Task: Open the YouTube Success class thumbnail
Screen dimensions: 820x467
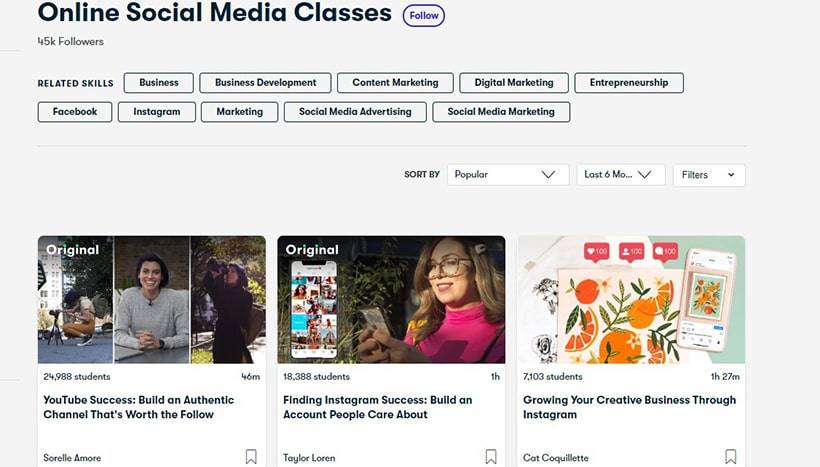Action: (x=152, y=300)
